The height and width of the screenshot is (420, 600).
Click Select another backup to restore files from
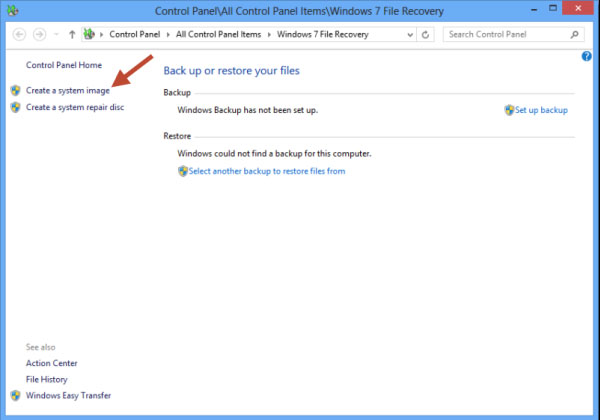[x=267, y=171]
